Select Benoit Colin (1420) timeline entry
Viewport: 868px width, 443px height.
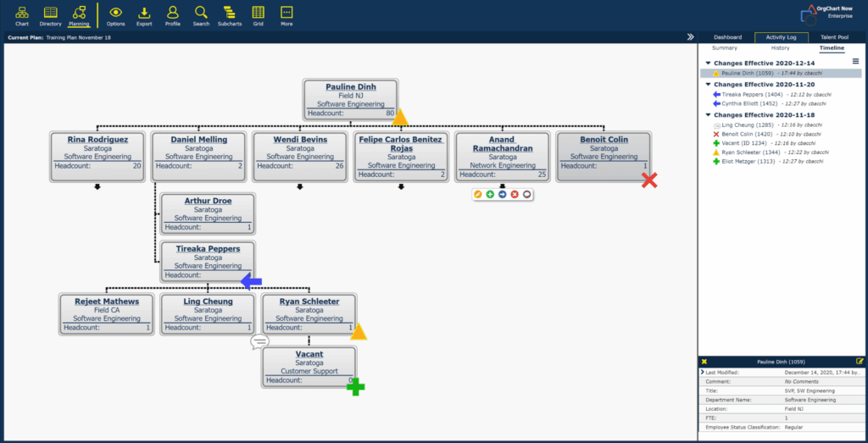[x=746, y=135]
